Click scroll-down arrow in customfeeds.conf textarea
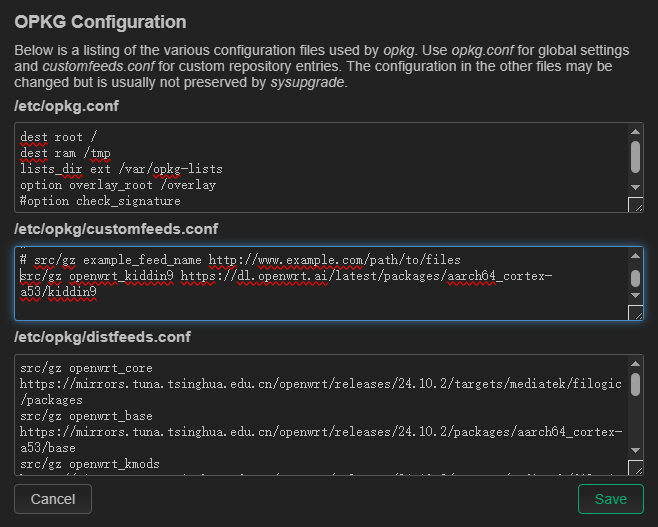 tap(635, 295)
